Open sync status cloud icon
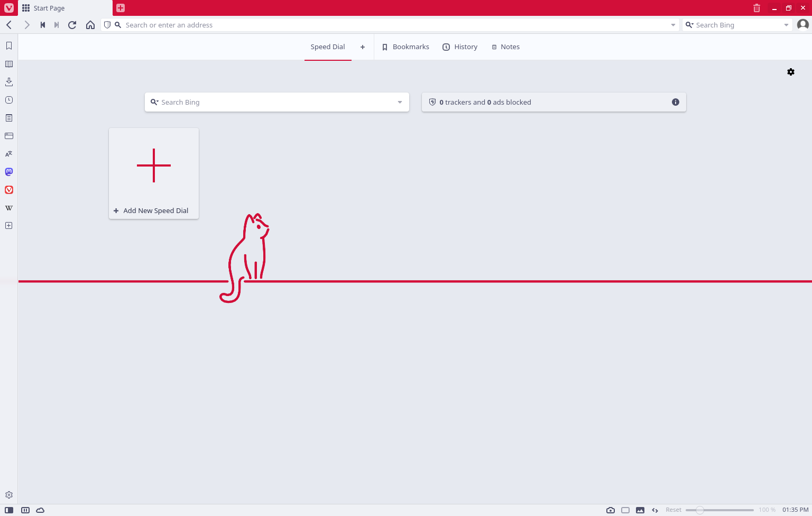The height and width of the screenshot is (516, 812). [40, 510]
